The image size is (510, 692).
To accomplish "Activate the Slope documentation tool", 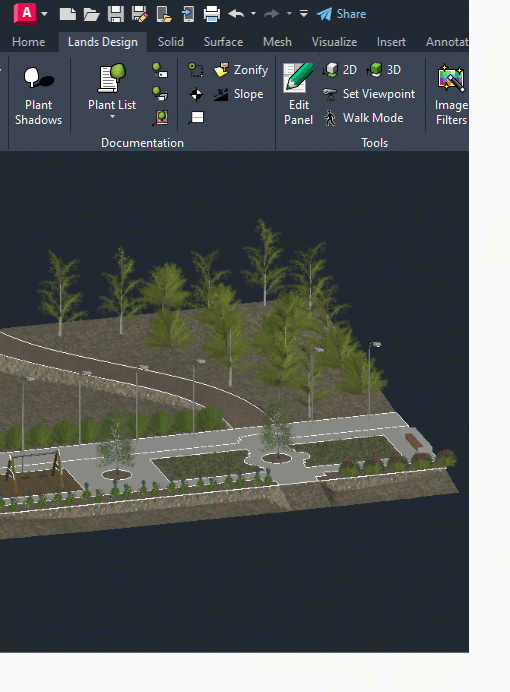I will pos(239,94).
